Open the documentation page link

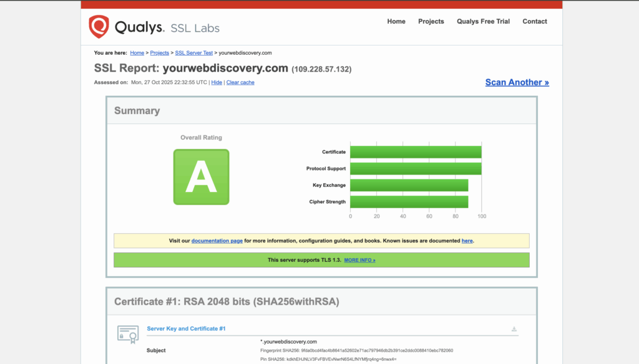[x=217, y=241]
